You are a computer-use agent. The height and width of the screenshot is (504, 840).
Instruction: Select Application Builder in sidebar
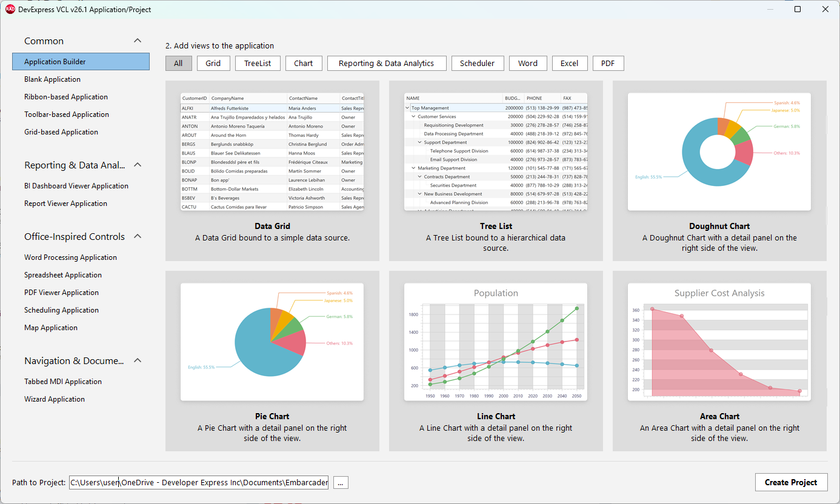[x=81, y=62]
